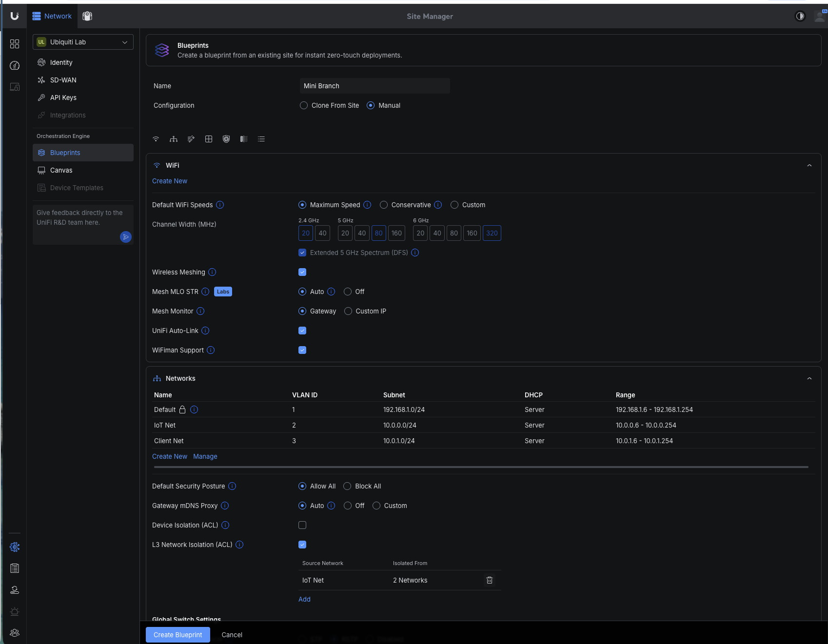Click the Manage networks link
The image size is (828, 644).
tap(205, 456)
